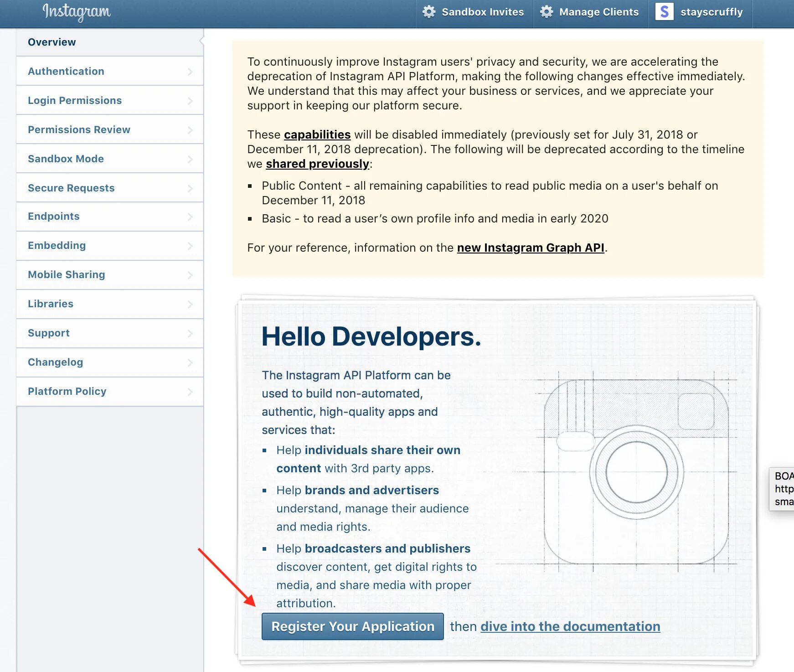Expand the Sandbox Mode chevron
794x672 pixels.
point(190,159)
